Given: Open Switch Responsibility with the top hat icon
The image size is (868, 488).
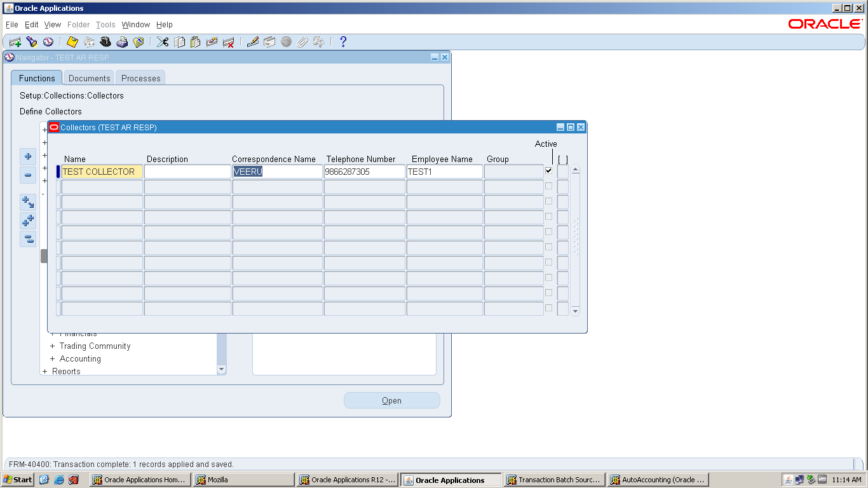Looking at the screenshot, I should (x=105, y=42).
